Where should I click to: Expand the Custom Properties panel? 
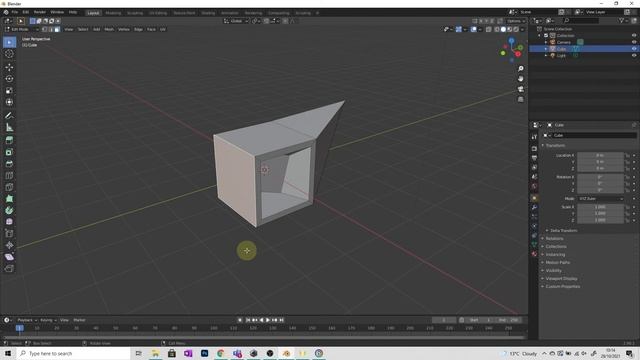562,287
